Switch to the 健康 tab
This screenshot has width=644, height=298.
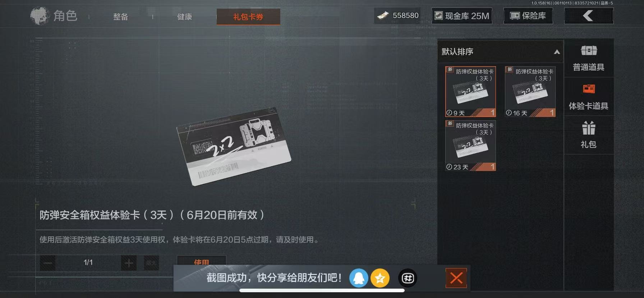pos(185,17)
